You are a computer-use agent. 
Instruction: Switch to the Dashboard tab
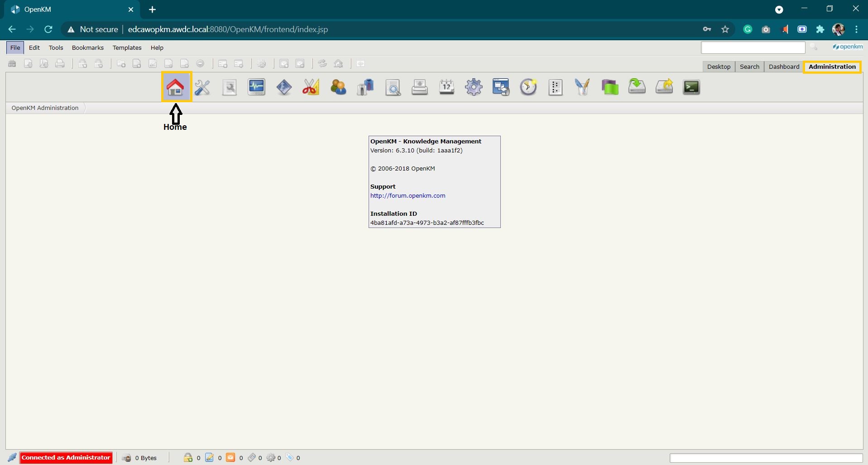(784, 66)
